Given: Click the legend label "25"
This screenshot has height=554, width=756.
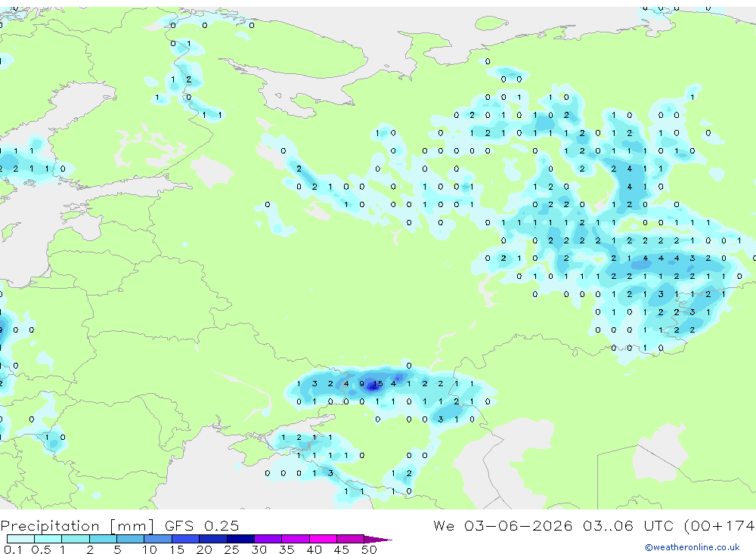Looking at the screenshot, I should [231, 549].
